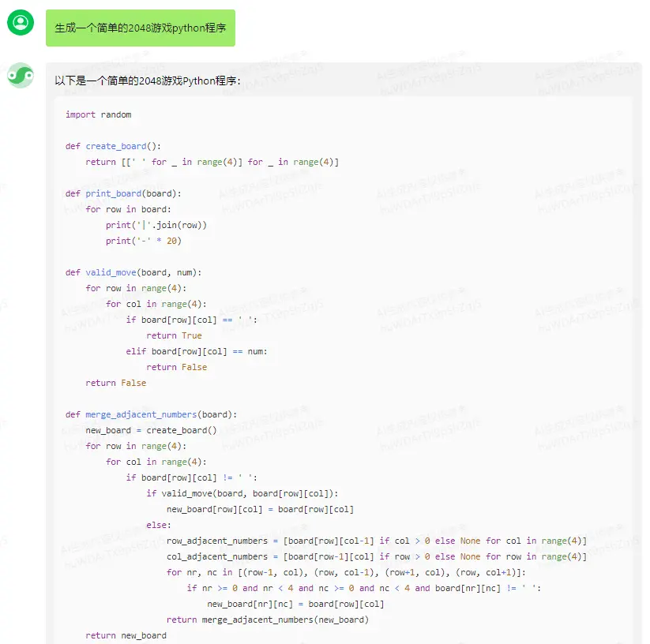The width and height of the screenshot is (650, 644).
Task: Click the line 'new_board[nr][nc] = board[row][col]'
Action: [x=295, y=604]
